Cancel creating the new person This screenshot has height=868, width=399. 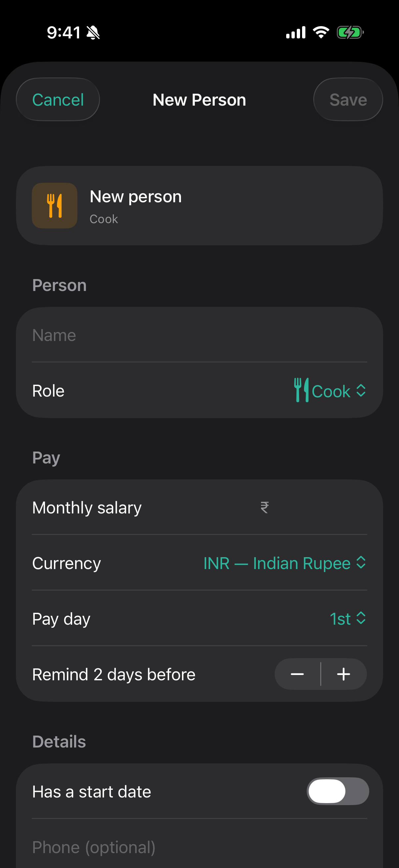tap(58, 100)
